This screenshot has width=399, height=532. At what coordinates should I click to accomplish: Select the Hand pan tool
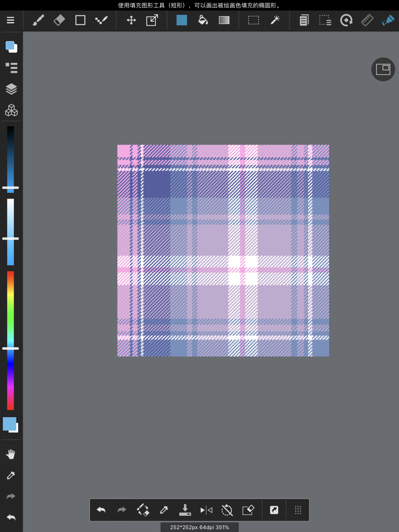11,454
